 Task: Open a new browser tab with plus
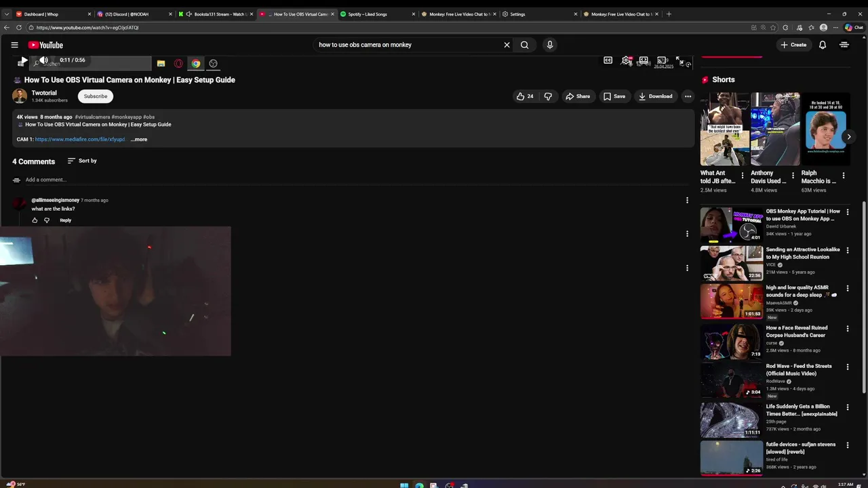click(x=669, y=14)
